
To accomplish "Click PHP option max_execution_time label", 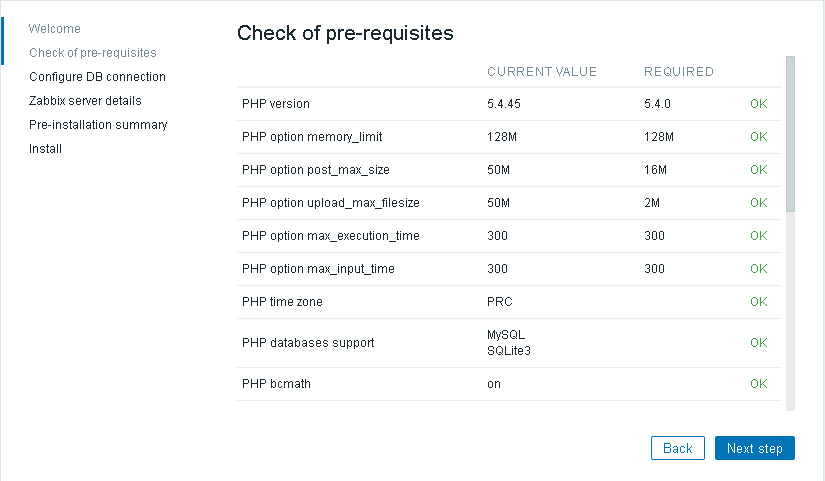I will click(330, 236).
